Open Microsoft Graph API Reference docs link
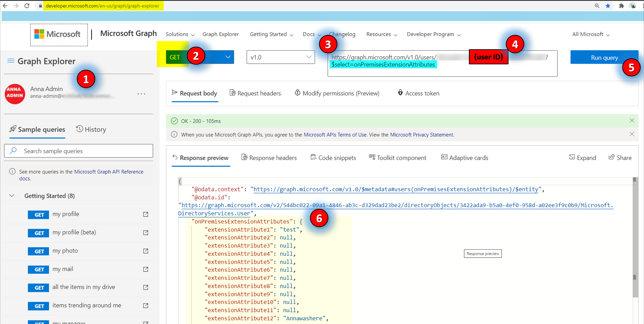 tap(109, 172)
